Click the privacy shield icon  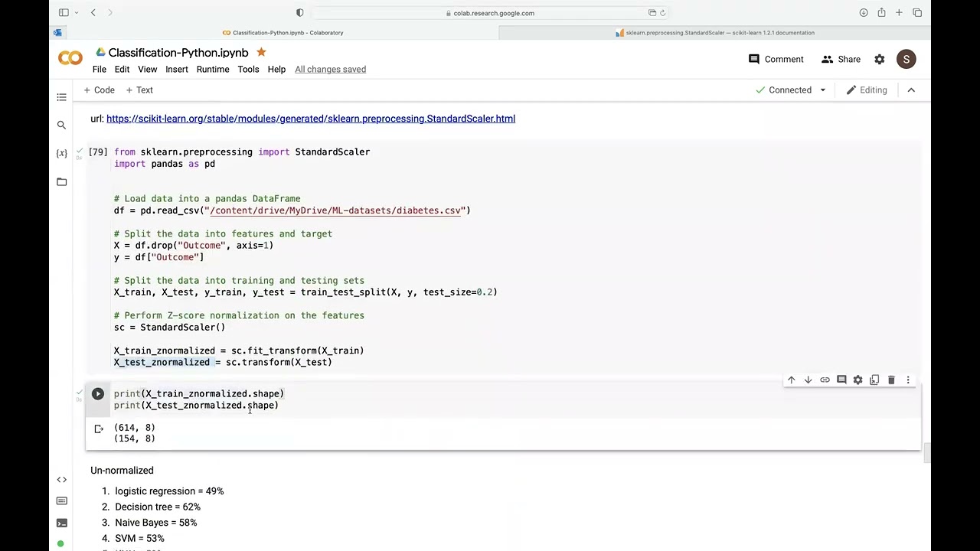pyautogui.click(x=299, y=12)
